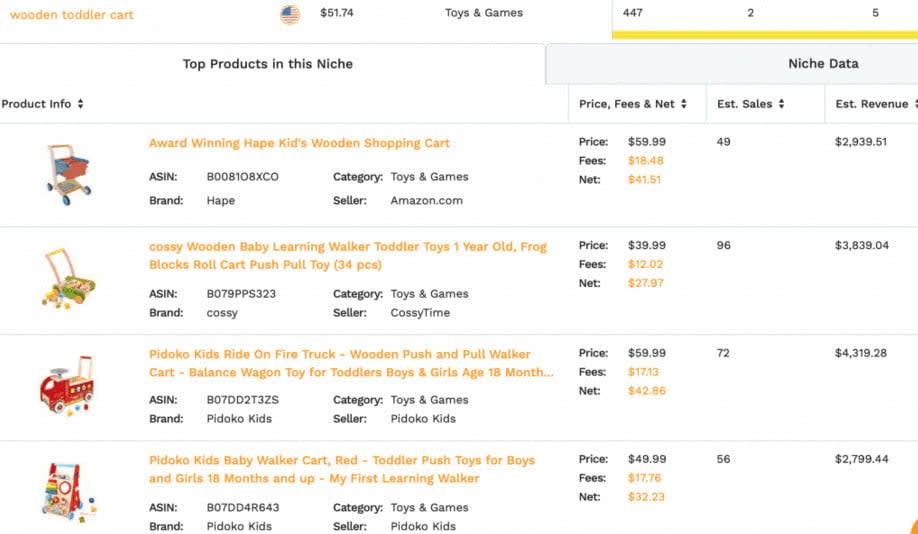Click the $18.48 fees value

(x=645, y=160)
